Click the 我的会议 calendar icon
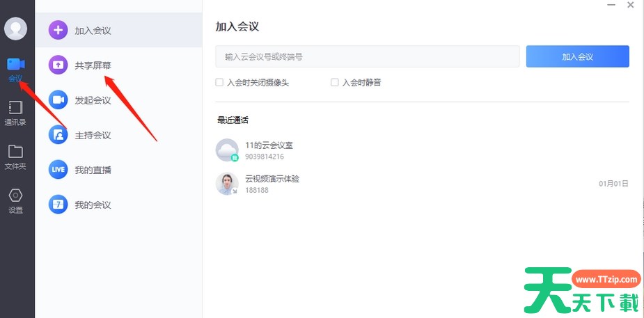 click(x=58, y=205)
